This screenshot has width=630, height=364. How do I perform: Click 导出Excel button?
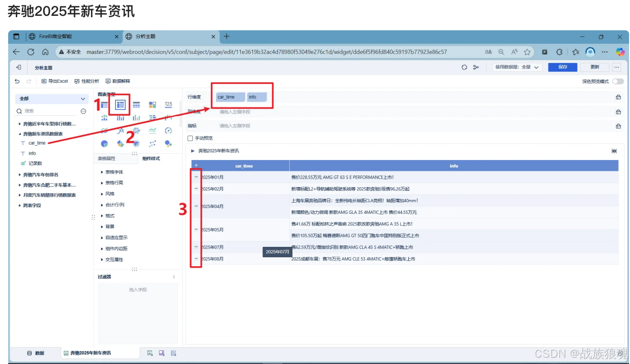coord(54,81)
